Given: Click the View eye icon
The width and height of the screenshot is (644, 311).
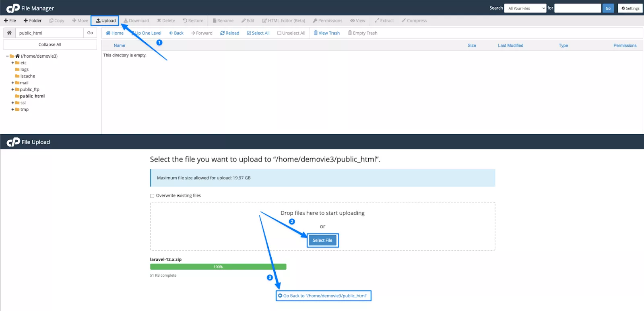Looking at the screenshot, I should click(358, 21).
